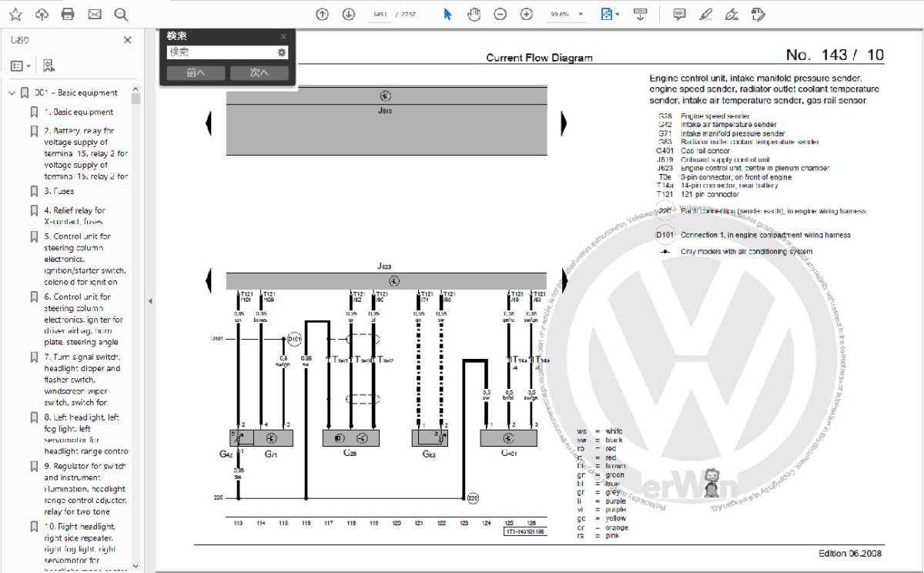Click the magnifier search icon in toolbar
Screen dimensions: 924x573
click(x=121, y=15)
